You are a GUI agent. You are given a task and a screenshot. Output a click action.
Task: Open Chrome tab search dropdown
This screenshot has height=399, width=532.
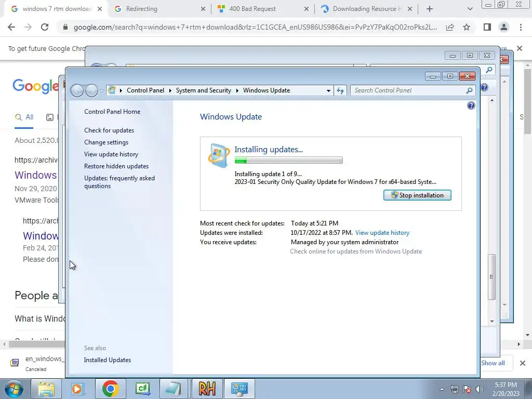470,9
